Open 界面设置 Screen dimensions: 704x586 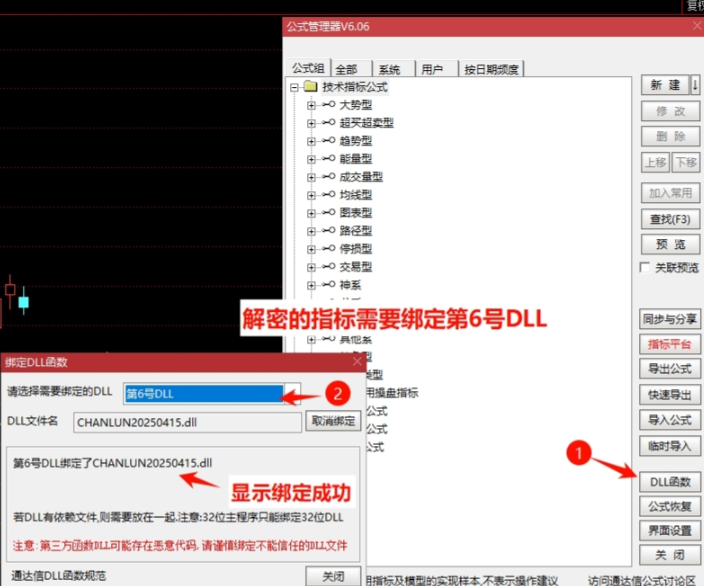click(x=670, y=531)
